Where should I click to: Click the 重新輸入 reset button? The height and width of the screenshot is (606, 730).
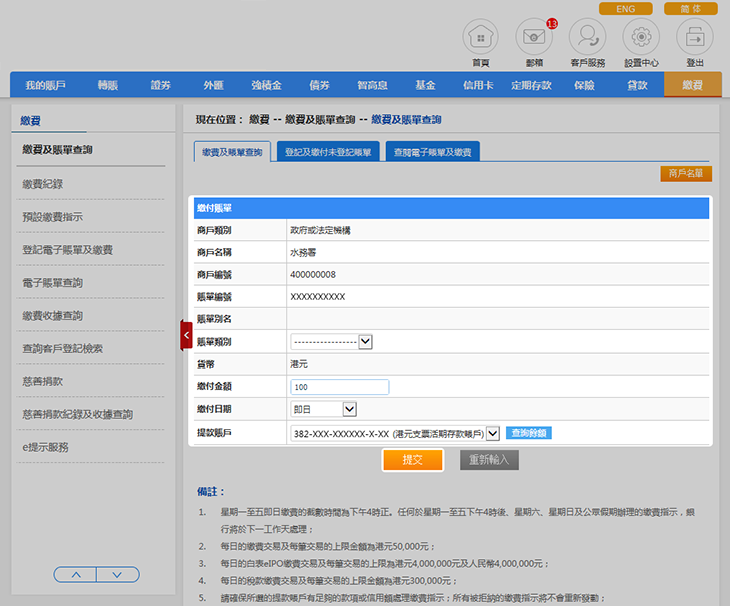489,460
